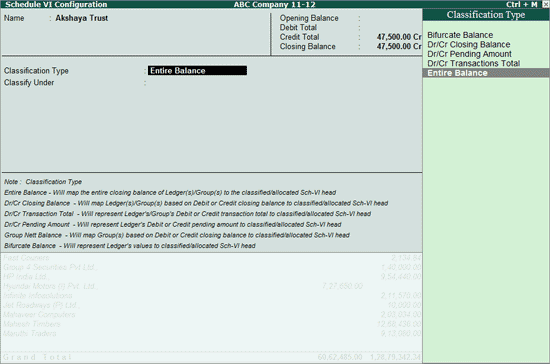The width and height of the screenshot is (550, 364).
Task: Click the Entire Balance note description line
Action: [x=170, y=193]
